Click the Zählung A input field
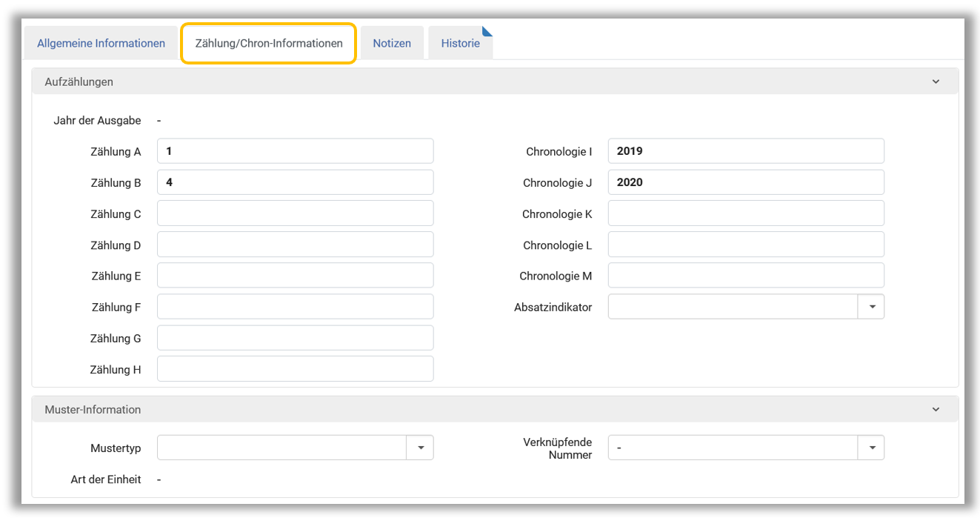The height and width of the screenshot is (518, 980). [x=295, y=151]
